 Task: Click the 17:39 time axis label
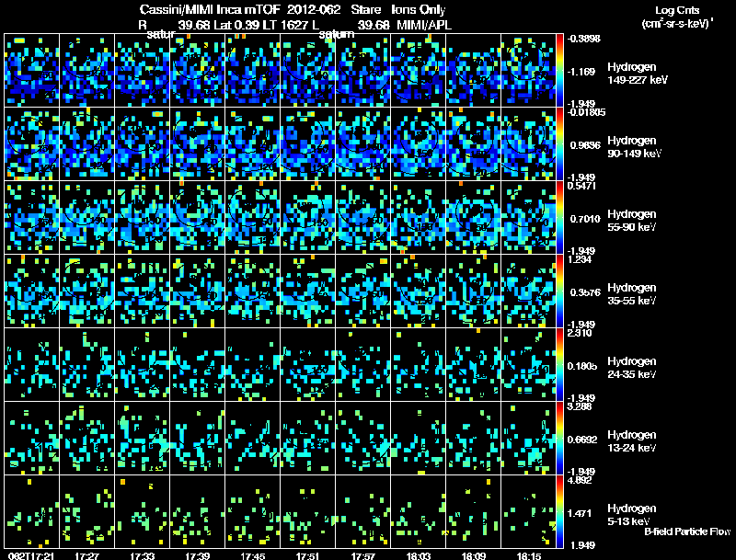(197, 555)
